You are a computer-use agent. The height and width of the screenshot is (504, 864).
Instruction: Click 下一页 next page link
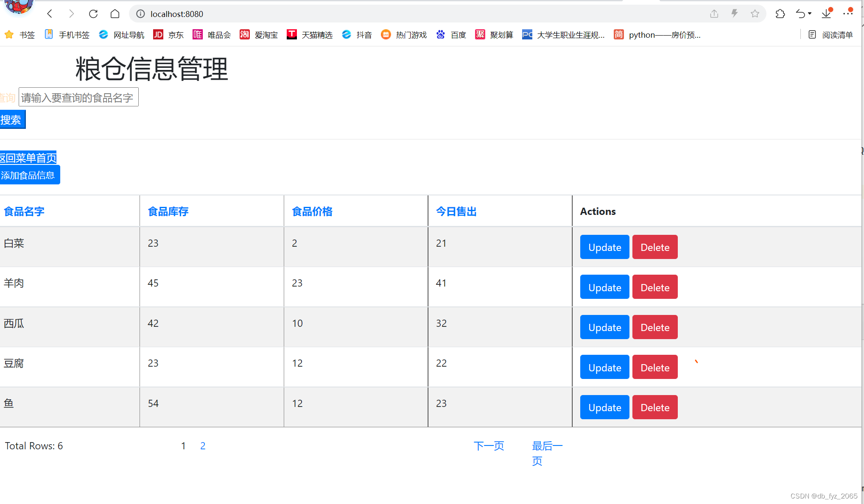pyautogui.click(x=489, y=446)
